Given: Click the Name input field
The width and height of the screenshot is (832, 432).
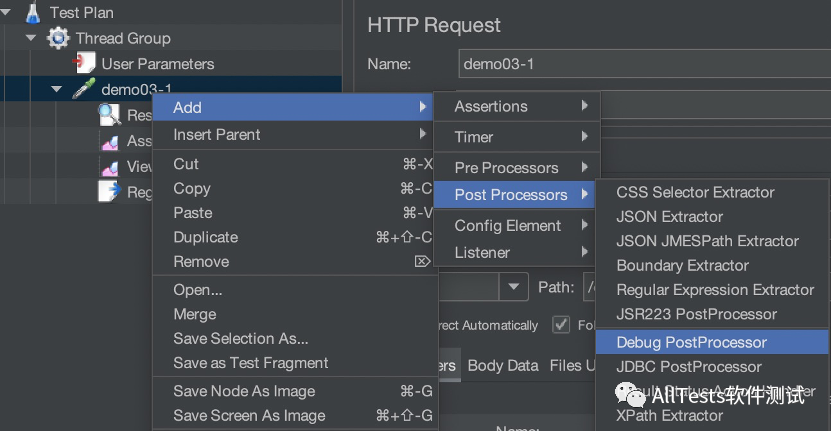Looking at the screenshot, I should [640, 65].
